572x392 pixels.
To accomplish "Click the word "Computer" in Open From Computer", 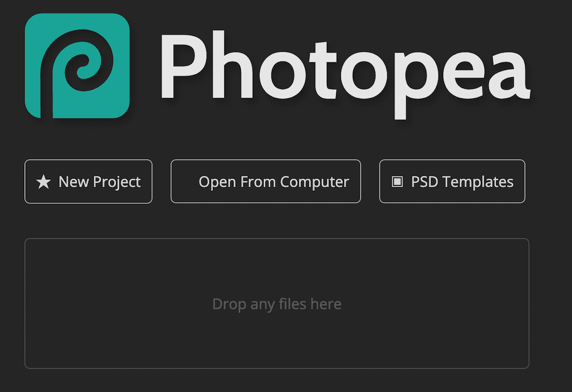I will click(x=314, y=182).
